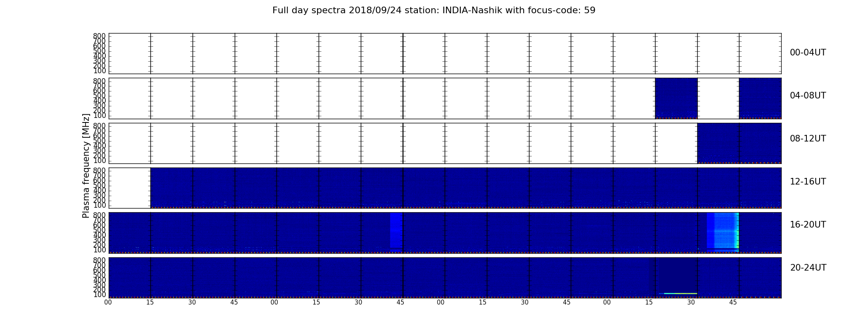Viewport: 868px width, 331px height.
Task: Click the empty white gap starting 12-16UT row
Action: point(130,188)
